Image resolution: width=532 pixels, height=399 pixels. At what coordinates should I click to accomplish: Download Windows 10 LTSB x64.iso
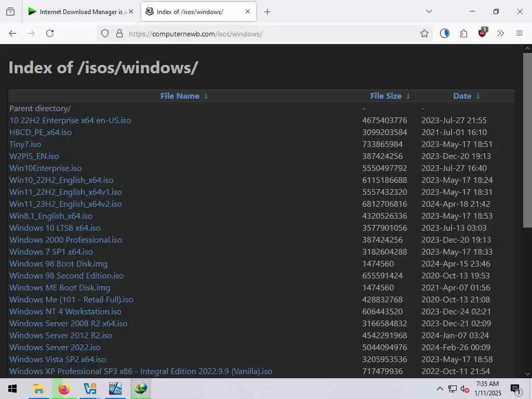[x=55, y=228]
